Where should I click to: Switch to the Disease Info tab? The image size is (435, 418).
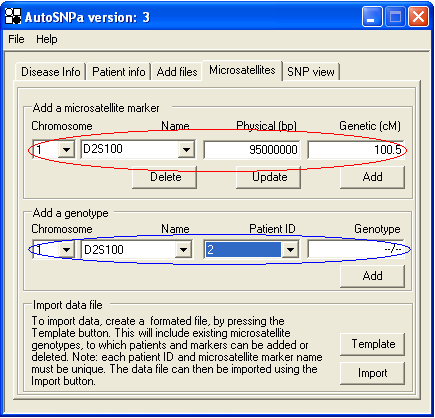[x=51, y=72]
